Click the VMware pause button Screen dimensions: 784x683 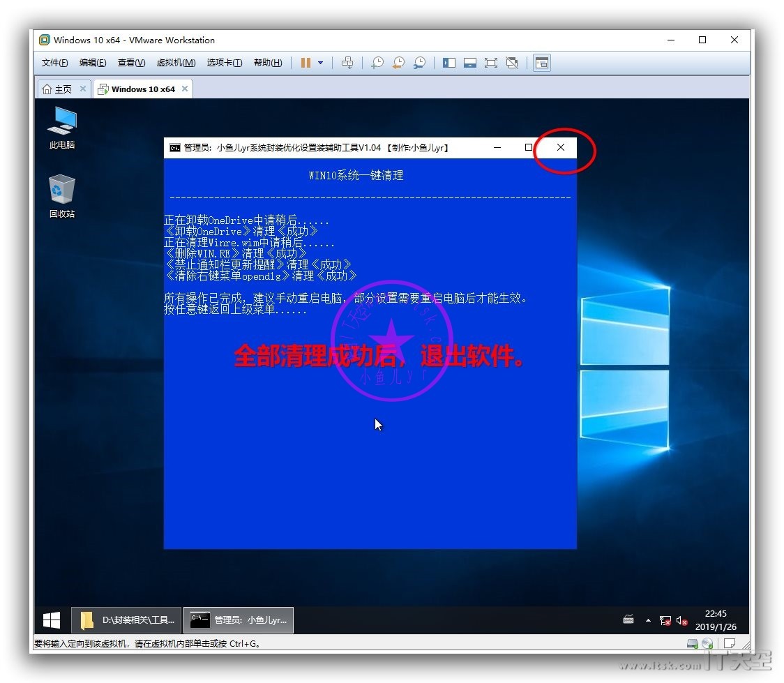point(306,63)
